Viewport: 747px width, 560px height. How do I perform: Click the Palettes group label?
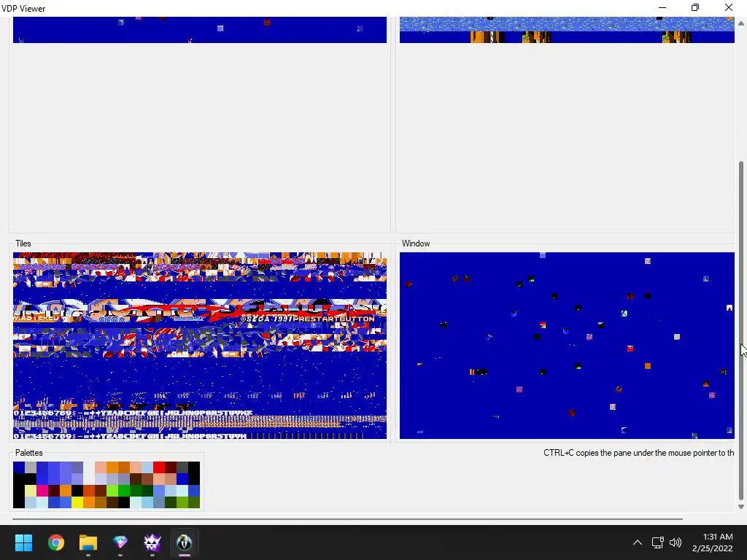tap(28, 453)
